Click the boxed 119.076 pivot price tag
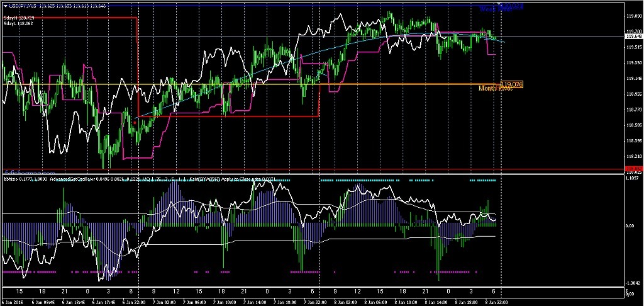This screenshot has width=644, height=306. pos(512,84)
